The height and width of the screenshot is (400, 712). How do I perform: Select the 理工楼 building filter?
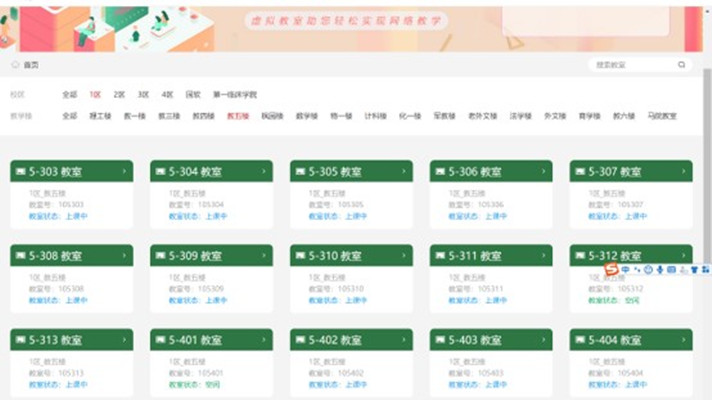[x=100, y=116]
